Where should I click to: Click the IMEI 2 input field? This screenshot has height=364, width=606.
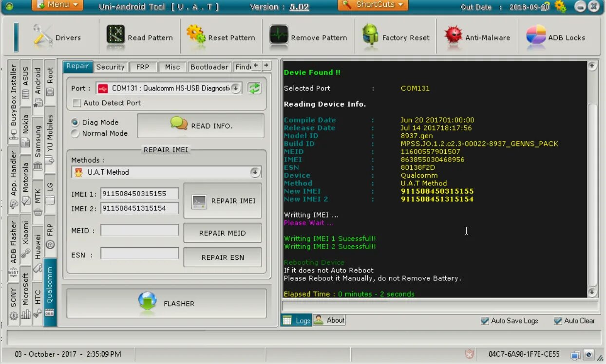coord(140,208)
